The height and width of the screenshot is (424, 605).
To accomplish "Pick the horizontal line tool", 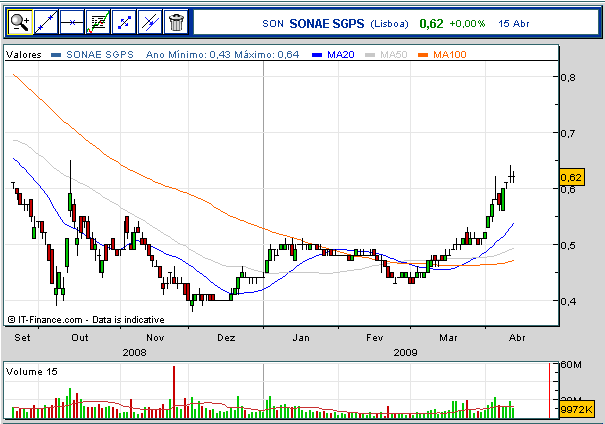I will [x=72, y=22].
